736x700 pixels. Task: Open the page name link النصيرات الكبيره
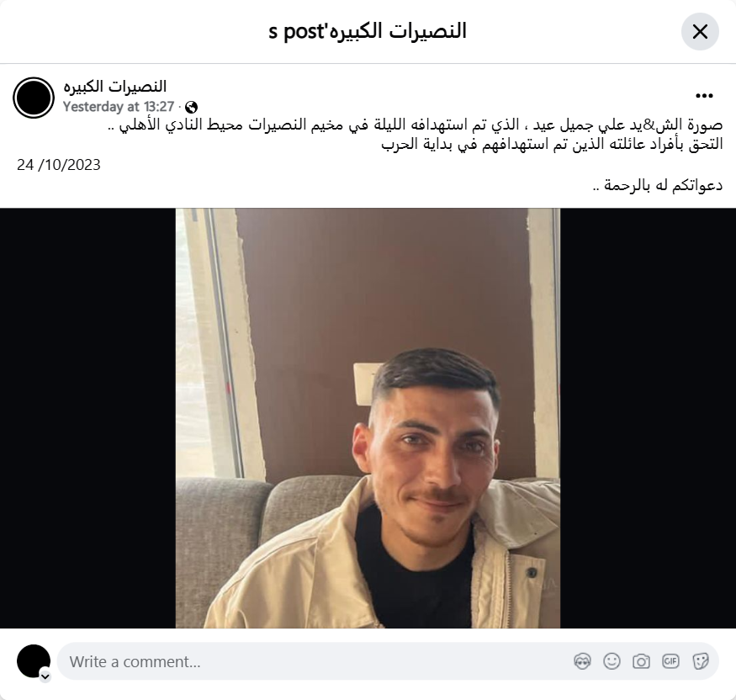(x=115, y=87)
